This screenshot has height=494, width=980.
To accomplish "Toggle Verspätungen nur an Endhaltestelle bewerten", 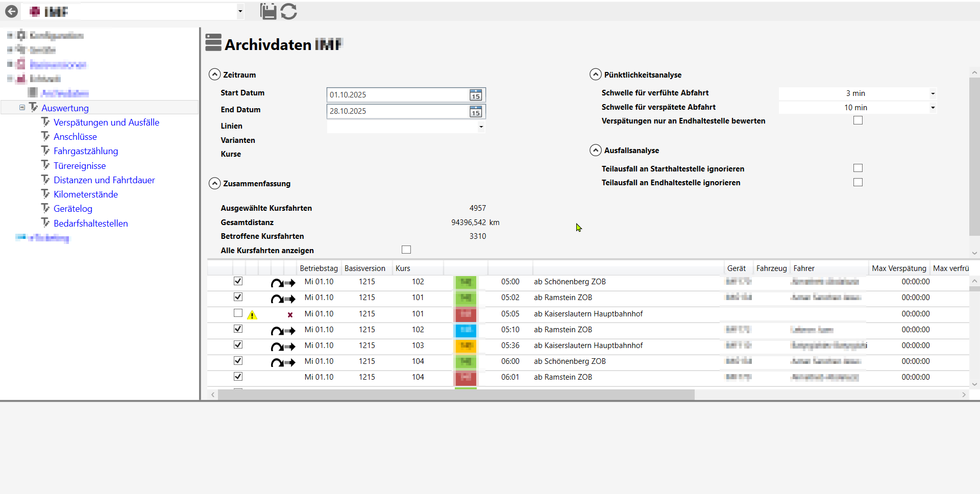I will point(858,120).
